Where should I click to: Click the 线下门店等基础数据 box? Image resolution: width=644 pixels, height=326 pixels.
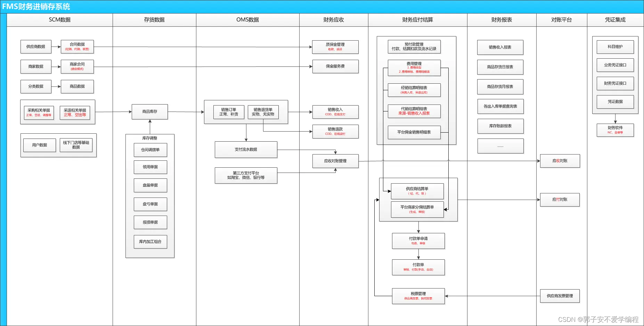tap(76, 145)
